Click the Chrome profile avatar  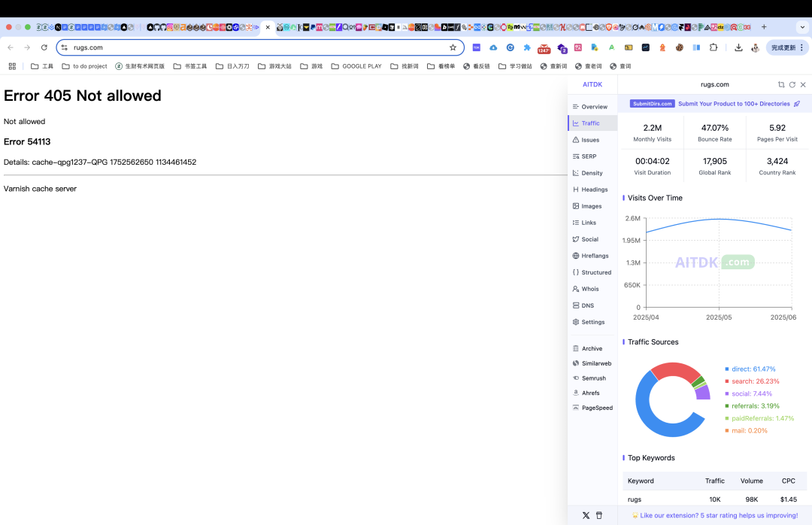pyautogui.click(x=755, y=47)
